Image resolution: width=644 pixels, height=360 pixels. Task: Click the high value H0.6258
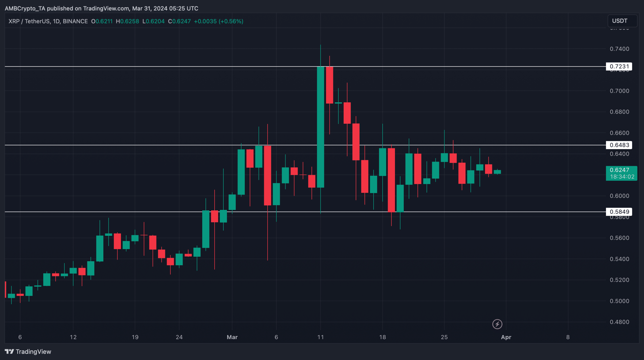click(x=127, y=21)
